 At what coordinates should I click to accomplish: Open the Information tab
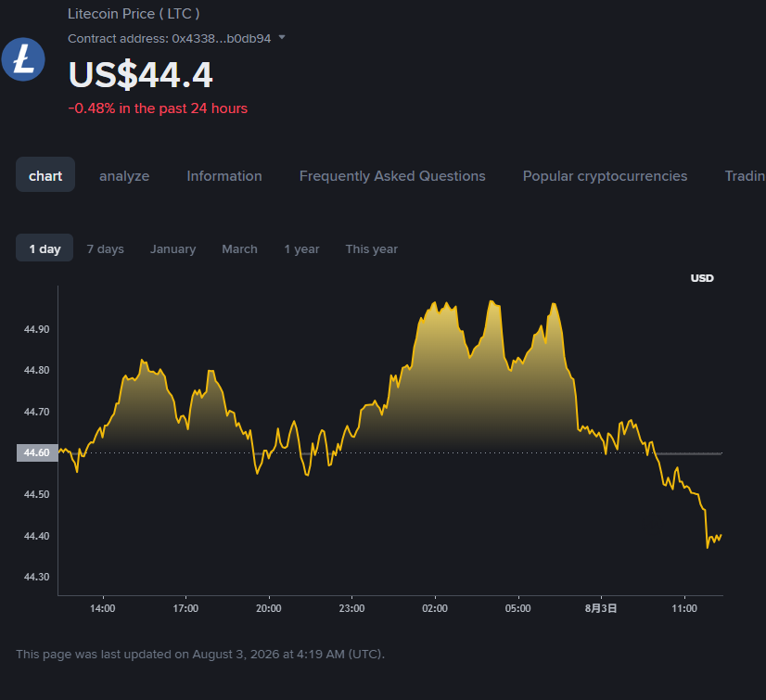point(224,176)
